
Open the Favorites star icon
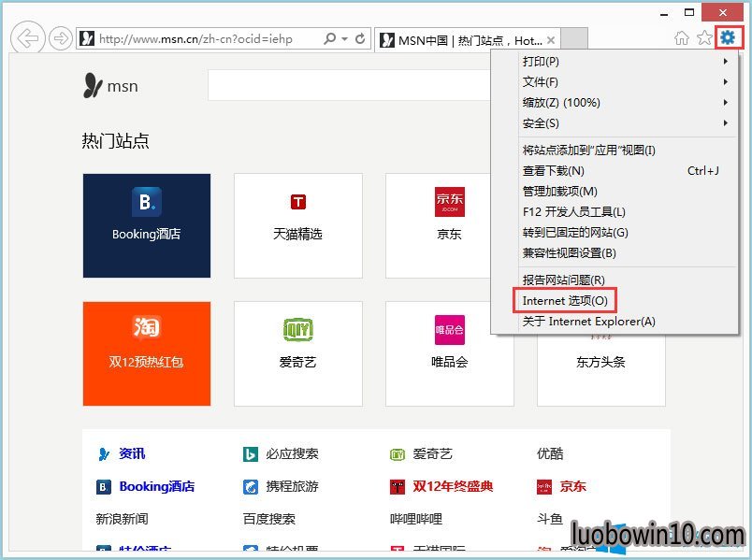tap(704, 37)
